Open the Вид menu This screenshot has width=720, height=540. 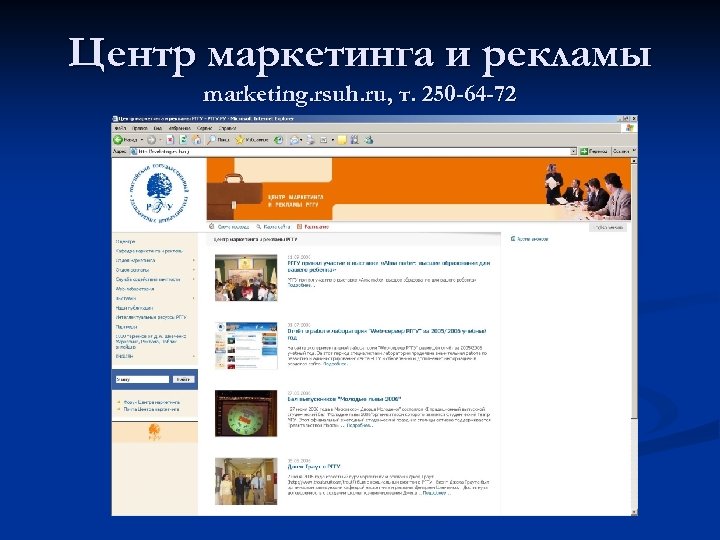tap(158, 128)
